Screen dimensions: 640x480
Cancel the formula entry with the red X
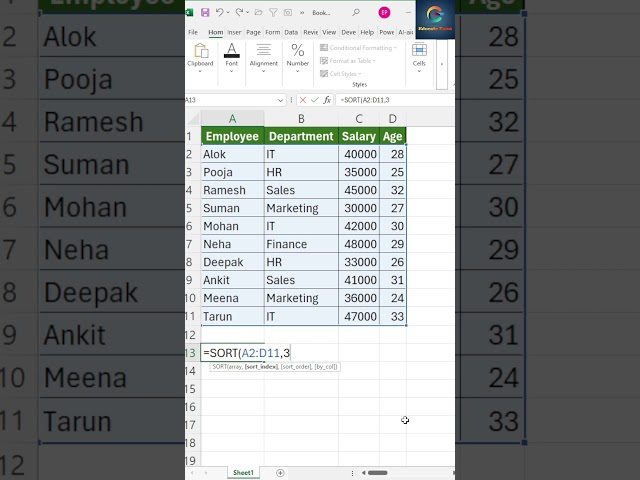point(302,100)
